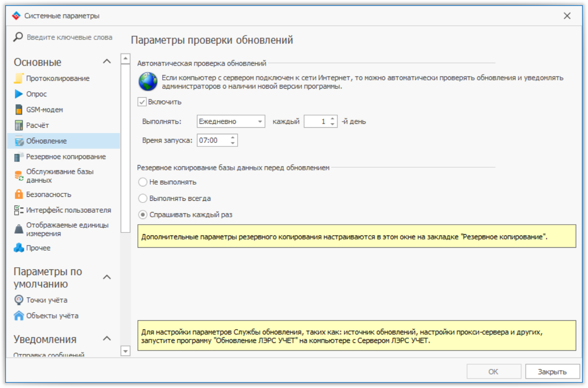Viewport: 588px width, 388px height.
Task: Open the Протоколирование settings icon
Action: 18,78
